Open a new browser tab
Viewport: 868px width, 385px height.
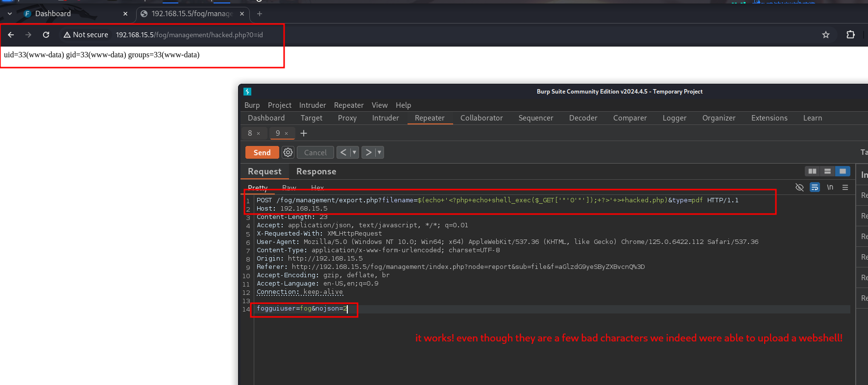260,14
